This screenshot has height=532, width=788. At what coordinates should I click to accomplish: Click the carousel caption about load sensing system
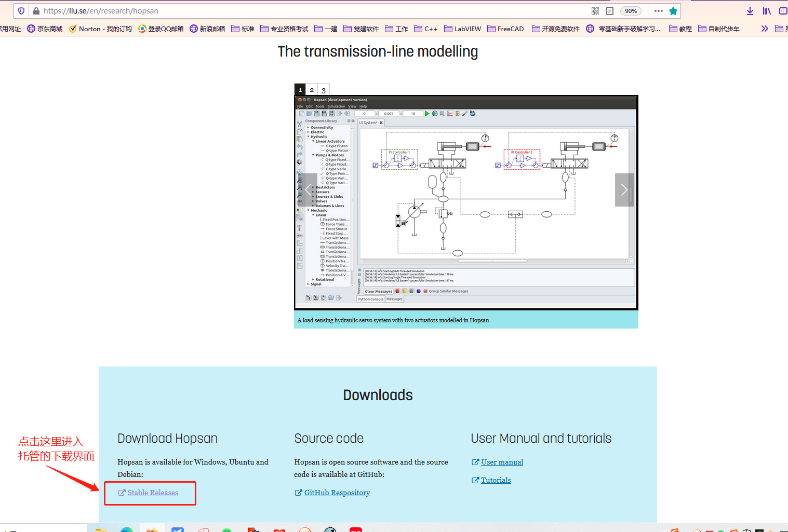point(393,320)
